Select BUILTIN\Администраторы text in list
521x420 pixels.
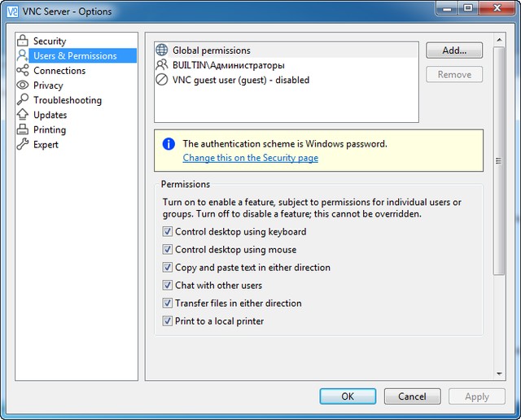click(229, 65)
